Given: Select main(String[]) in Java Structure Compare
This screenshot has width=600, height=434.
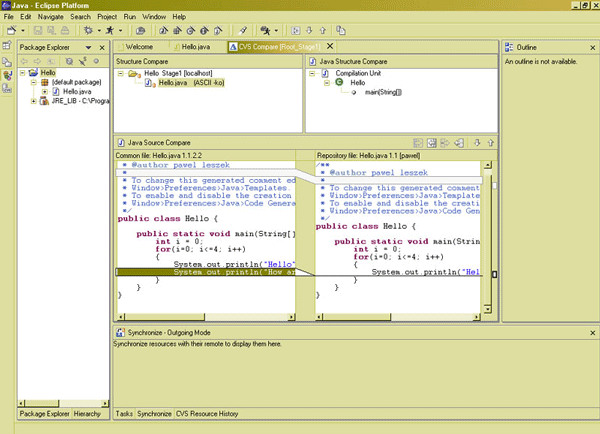Looking at the screenshot, I should tap(383, 92).
